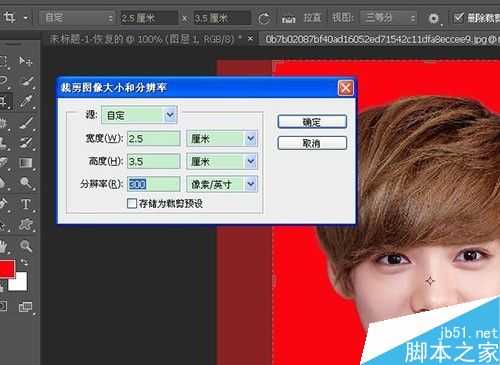Open the red foreground color swatch

6,269
